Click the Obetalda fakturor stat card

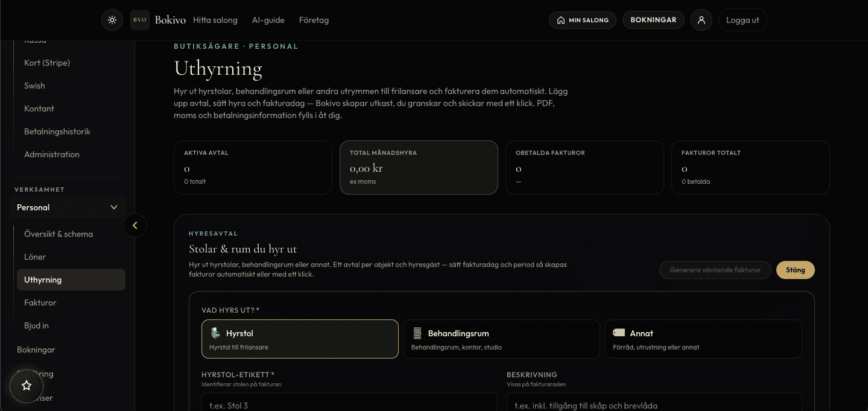(584, 168)
